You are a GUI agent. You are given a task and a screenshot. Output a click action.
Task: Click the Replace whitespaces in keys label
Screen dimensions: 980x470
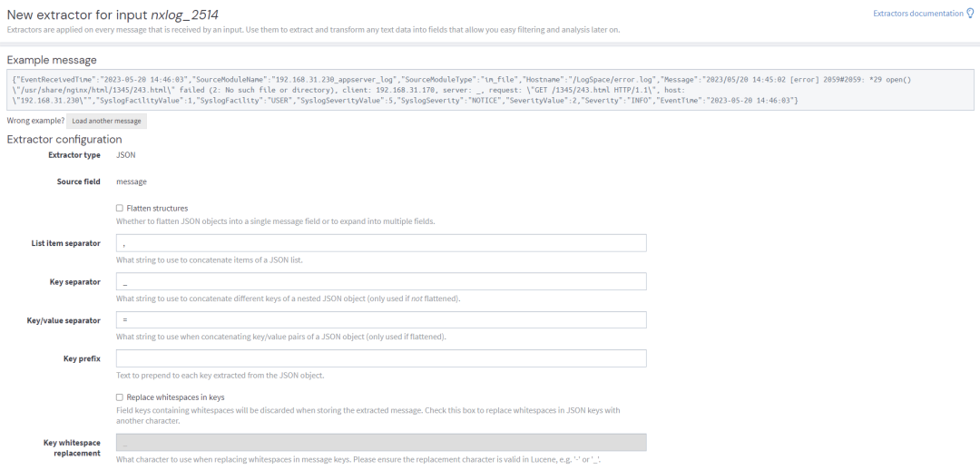tap(176, 397)
